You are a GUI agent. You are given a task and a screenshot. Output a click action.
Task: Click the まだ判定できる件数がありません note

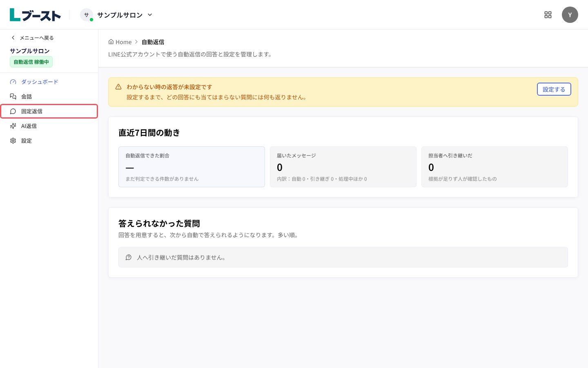point(162,179)
